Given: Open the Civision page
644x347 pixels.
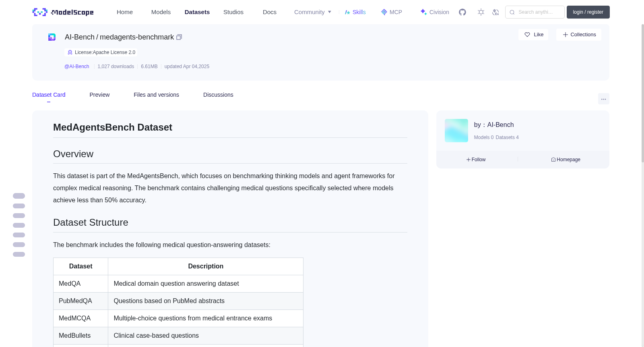Looking at the screenshot, I should tap(434, 12).
